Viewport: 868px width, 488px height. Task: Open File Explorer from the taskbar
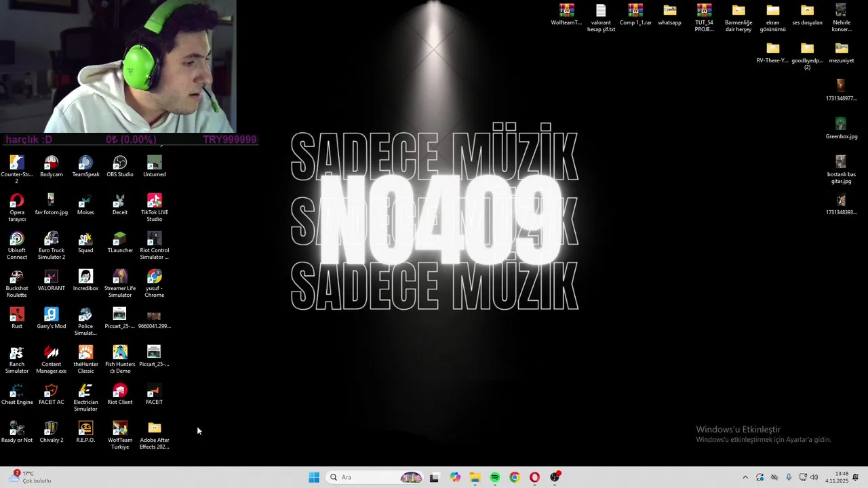475,477
